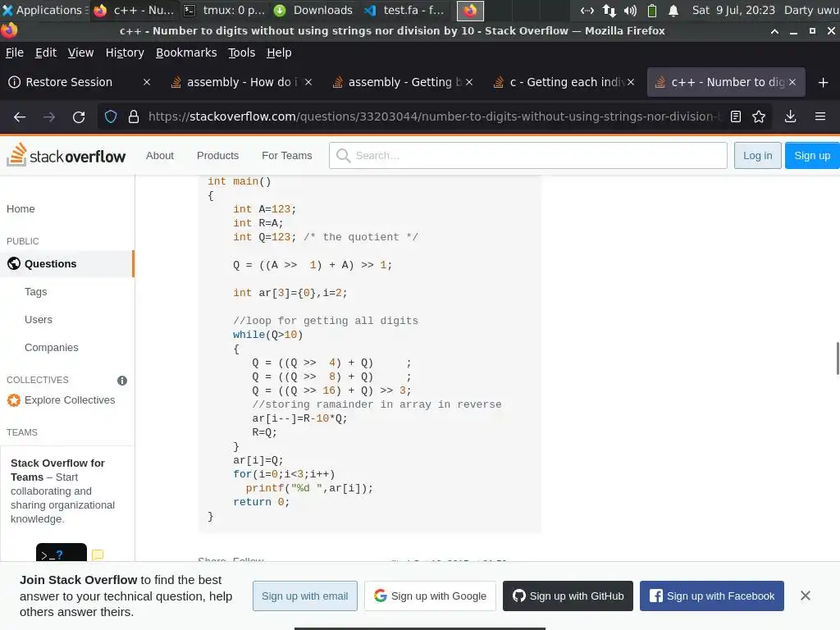Bookmark this page with the star

tap(759, 116)
